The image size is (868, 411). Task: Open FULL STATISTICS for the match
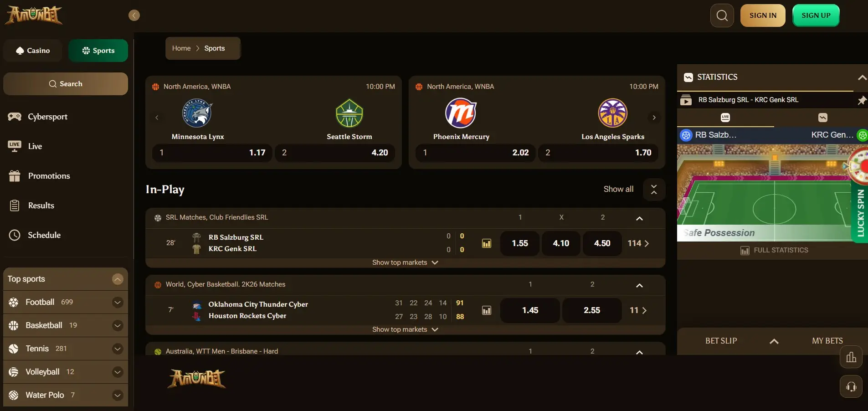click(774, 250)
